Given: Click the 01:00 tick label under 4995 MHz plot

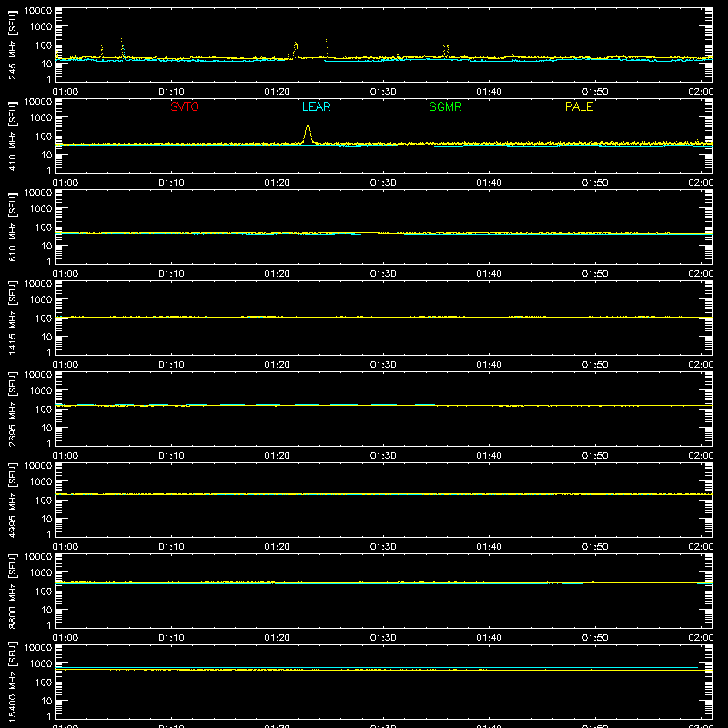Looking at the screenshot, I should pyautogui.click(x=66, y=547).
